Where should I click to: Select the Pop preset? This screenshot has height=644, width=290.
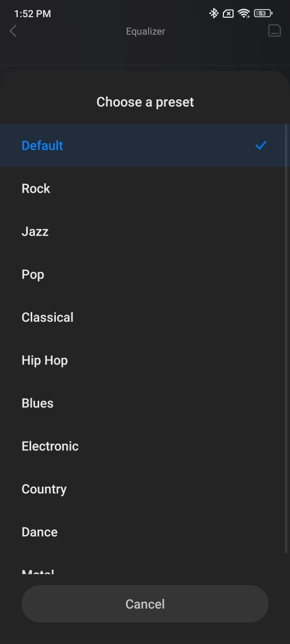[x=145, y=274]
